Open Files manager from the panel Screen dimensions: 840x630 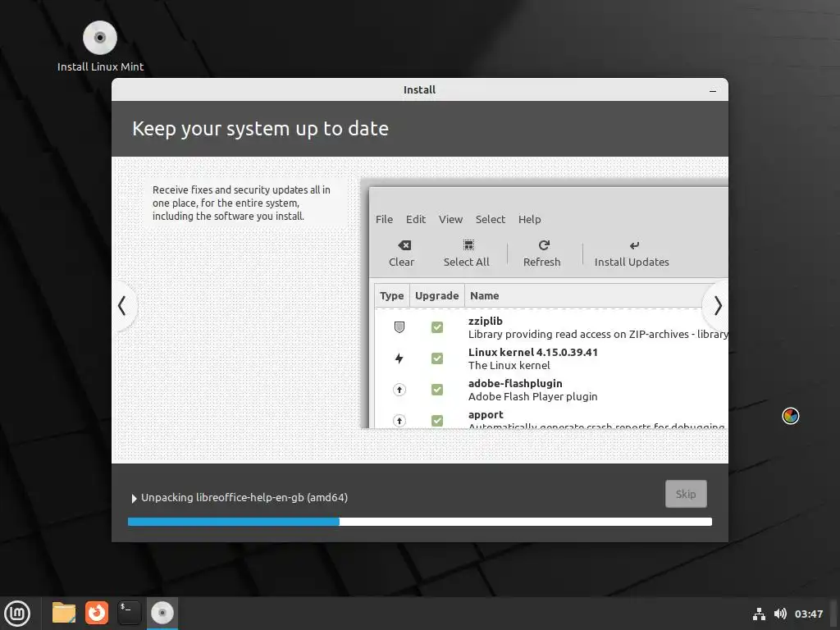64,613
